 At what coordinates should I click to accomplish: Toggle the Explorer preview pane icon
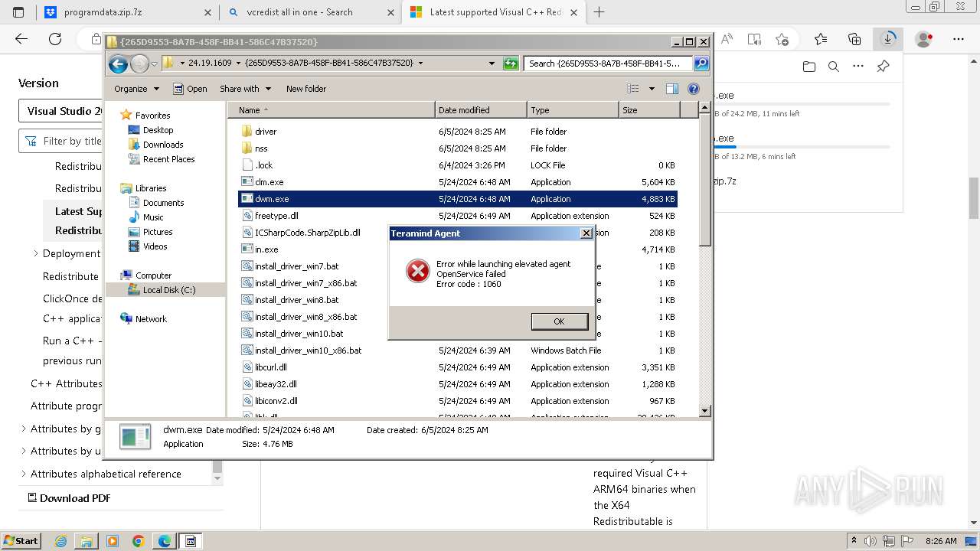point(672,89)
